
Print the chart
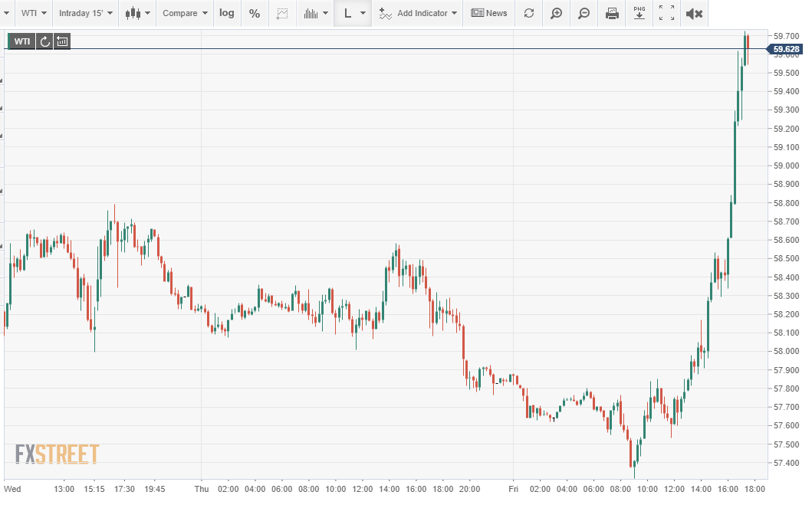(x=612, y=14)
